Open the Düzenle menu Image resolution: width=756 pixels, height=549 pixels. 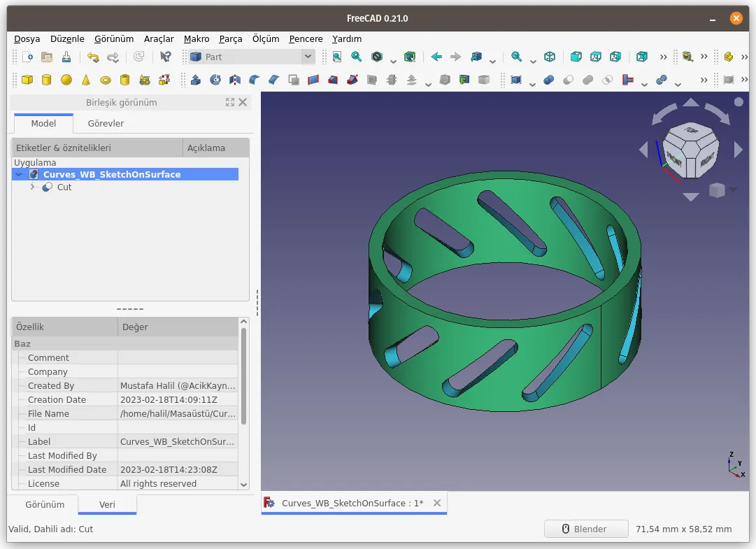(67, 38)
